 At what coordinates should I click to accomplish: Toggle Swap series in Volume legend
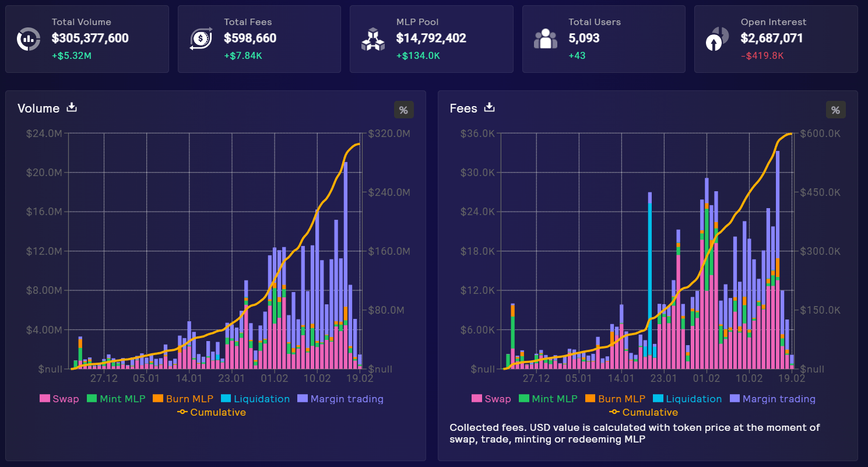[59, 399]
